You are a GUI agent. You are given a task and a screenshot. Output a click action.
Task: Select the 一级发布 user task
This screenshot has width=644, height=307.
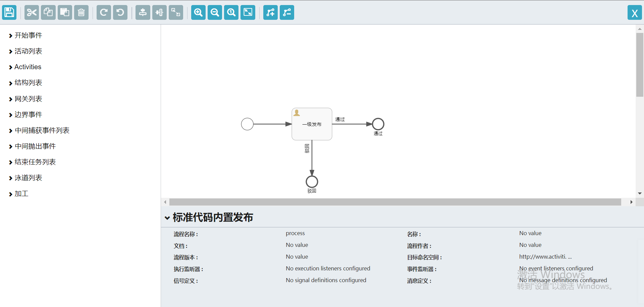tap(312, 124)
